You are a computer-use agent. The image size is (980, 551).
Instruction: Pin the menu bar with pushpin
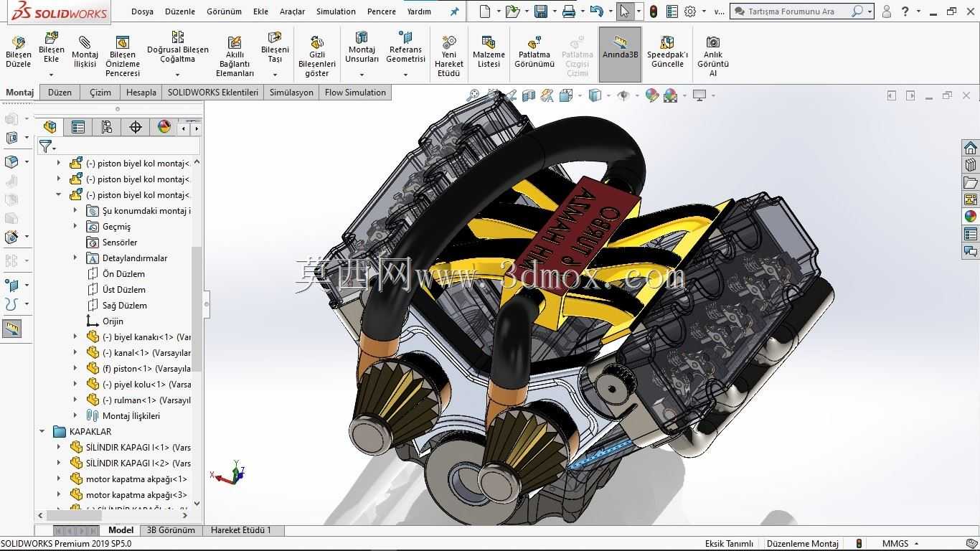tap(454, 11)
